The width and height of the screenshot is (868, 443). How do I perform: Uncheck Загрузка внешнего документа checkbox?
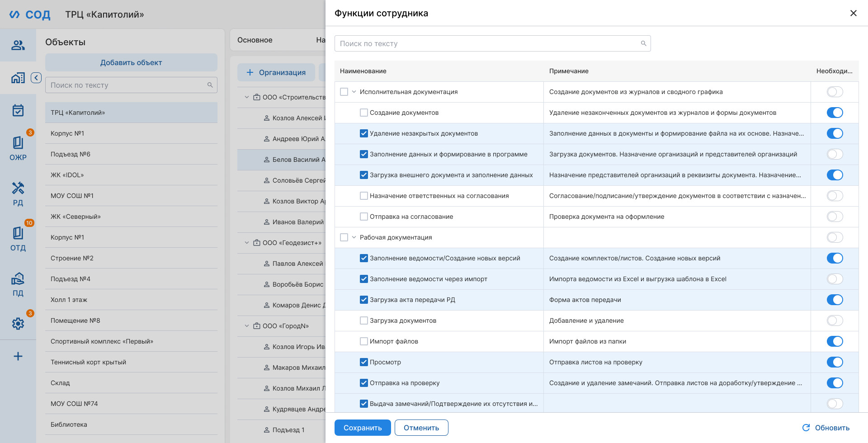coord(363,175)
